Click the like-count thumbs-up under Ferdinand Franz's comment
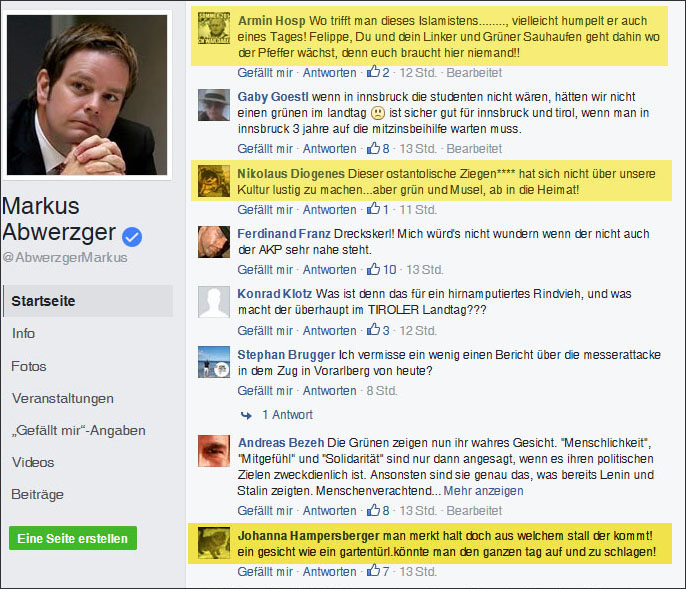The width and height of the screenshot is (686, 589). click(373, 269)
